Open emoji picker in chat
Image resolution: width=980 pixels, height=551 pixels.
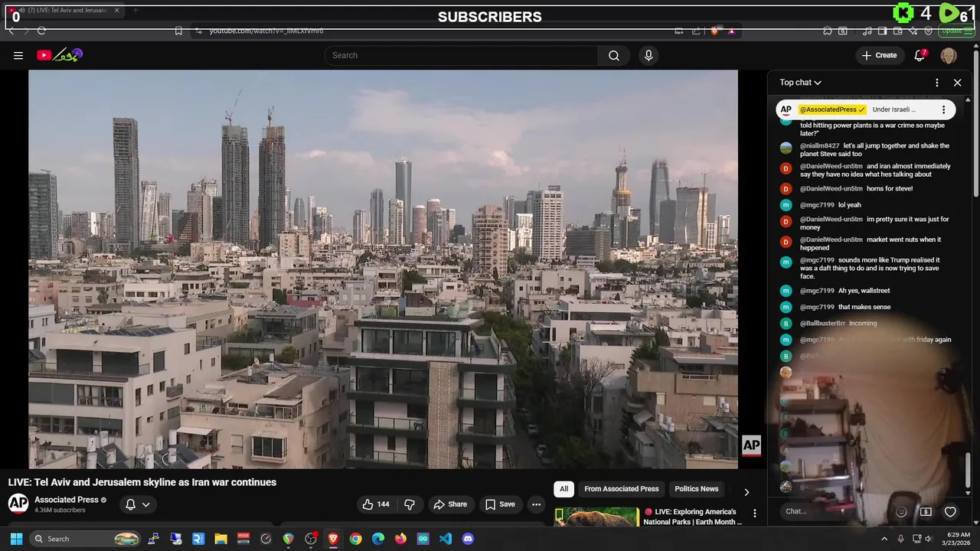coord(901,511)
